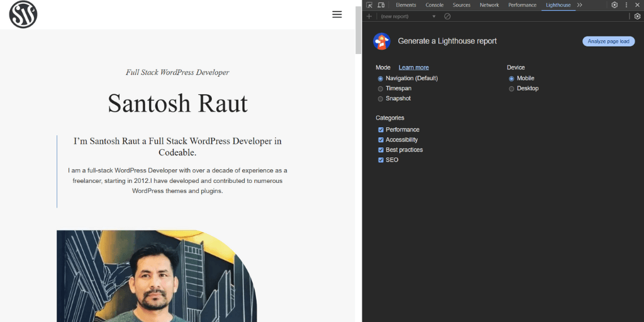Screen dimensions: 644x322
Task: Open the (new report) dropdown
Action: [408, 16]
